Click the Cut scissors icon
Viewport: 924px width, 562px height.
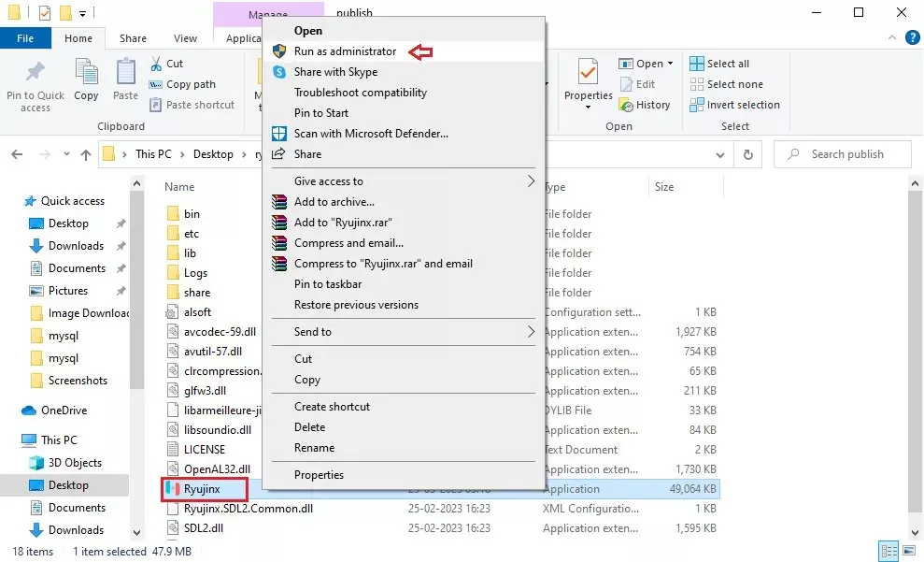coord(156,63)
